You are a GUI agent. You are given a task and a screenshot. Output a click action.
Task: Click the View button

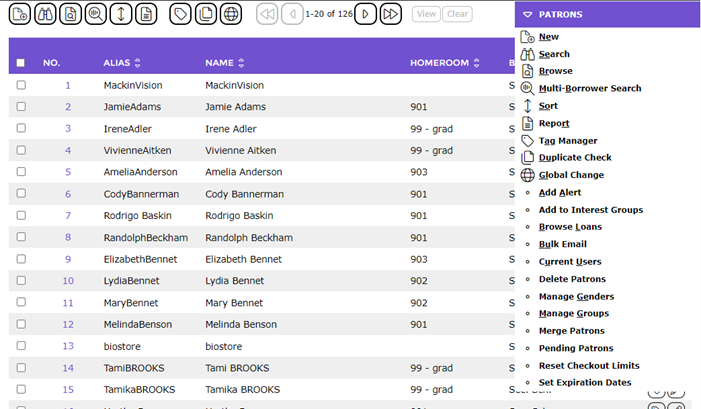426,14
